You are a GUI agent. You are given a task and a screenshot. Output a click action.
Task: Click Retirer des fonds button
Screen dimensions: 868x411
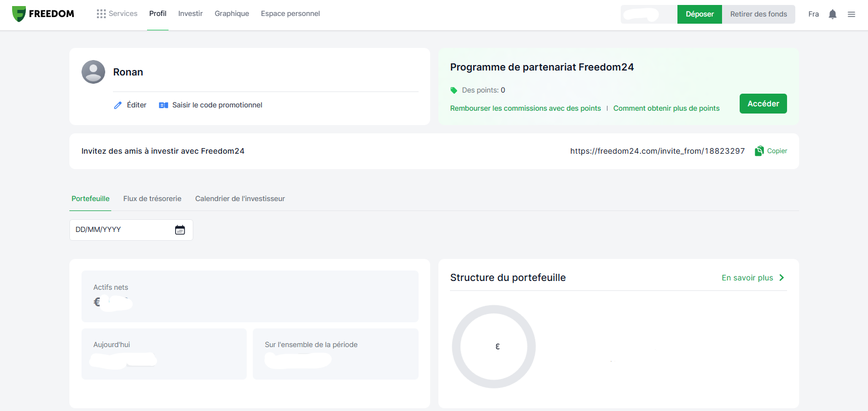point(758,14)
